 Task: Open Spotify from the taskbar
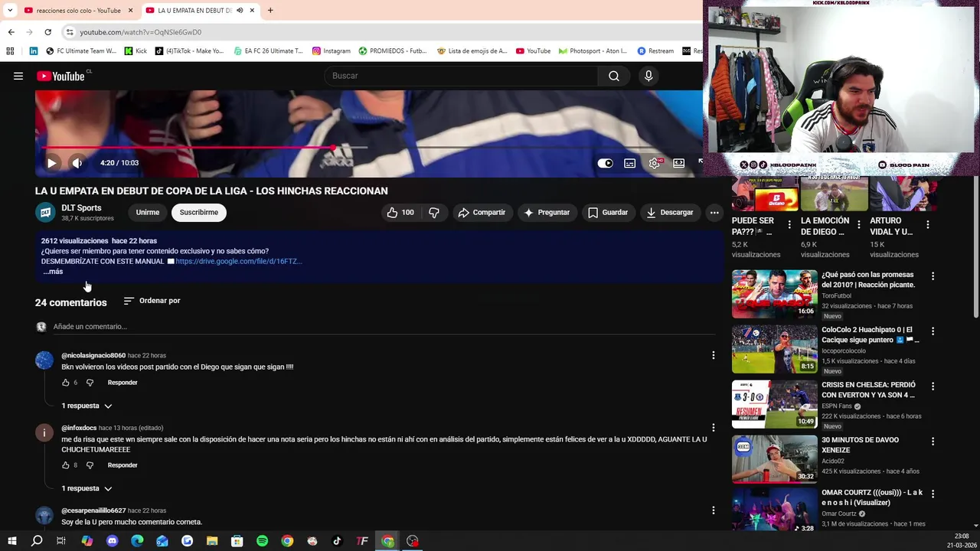(x=262, y=541)
